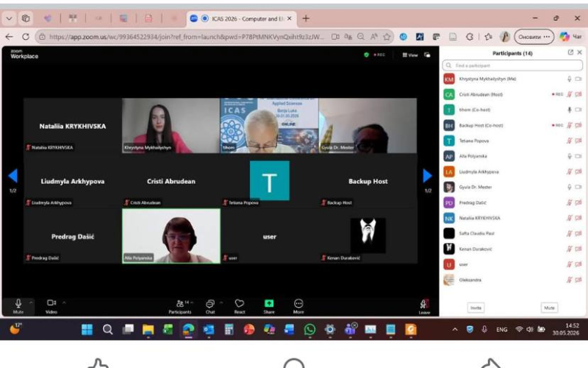This screenshot has height=368, width=588.
Task: Select Safta Claudiu Paul participant row
Action: 512,233
